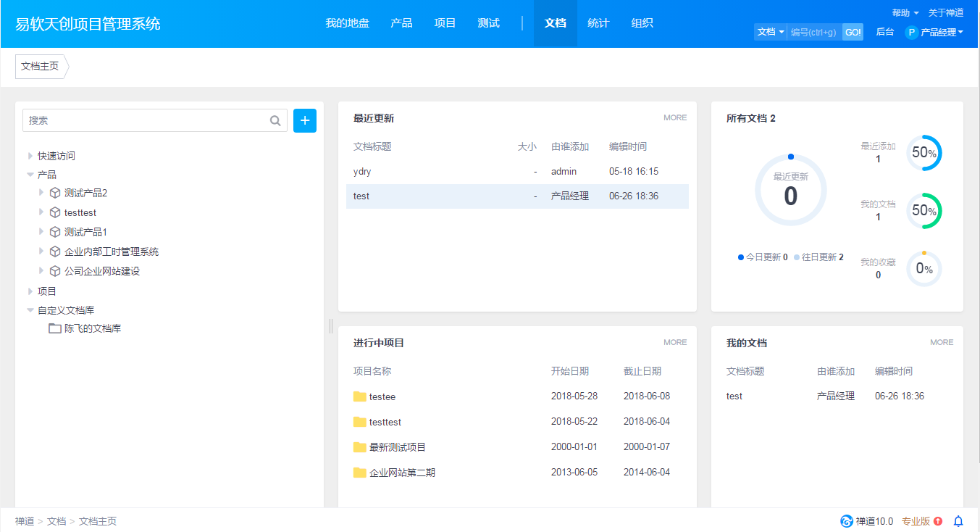Click the GO! search button
The width and height of the screenshot is (980, 532).
pos(853,32)
